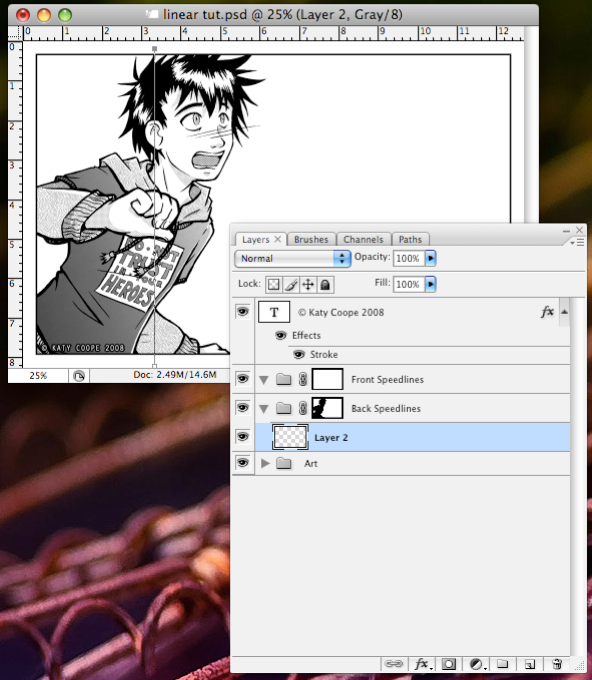The width and height of the screenshot is (592, 680).
Task: Open the Fill slider arrow
Action: [430, 284]
